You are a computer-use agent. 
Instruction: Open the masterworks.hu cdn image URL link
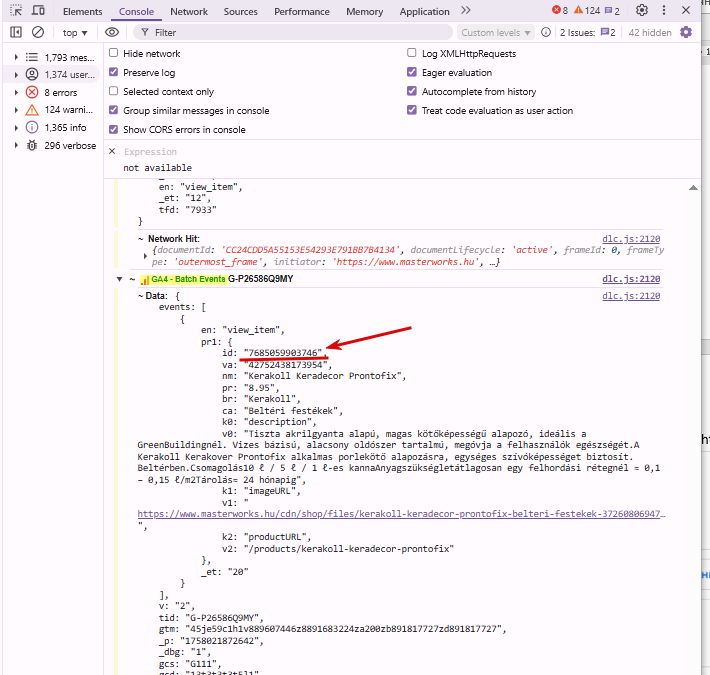[401, 514]
